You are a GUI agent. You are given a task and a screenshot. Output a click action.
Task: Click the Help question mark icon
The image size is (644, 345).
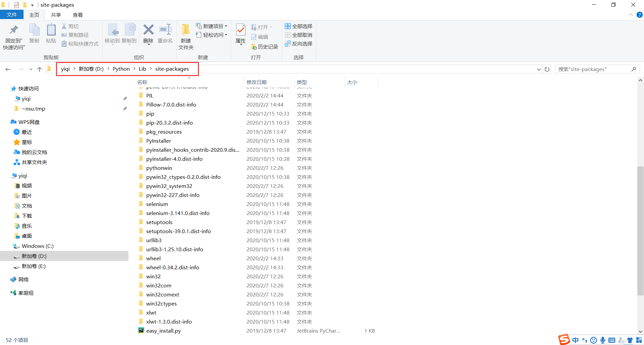coord(640,15)
